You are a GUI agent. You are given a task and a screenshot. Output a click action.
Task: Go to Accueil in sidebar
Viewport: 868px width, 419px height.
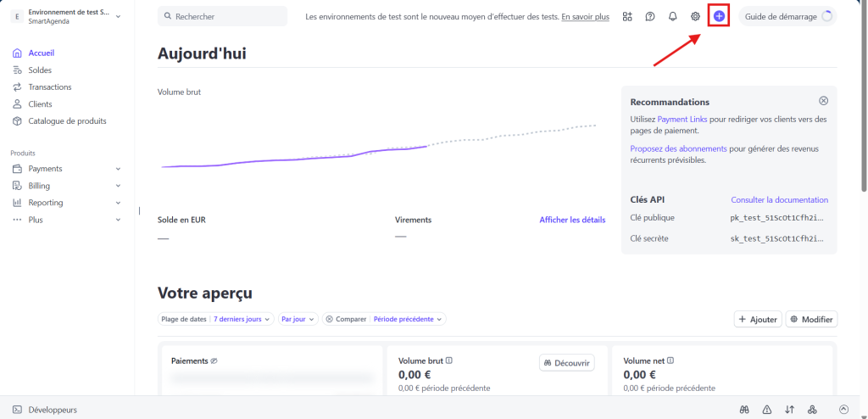(x=42, y=53)
